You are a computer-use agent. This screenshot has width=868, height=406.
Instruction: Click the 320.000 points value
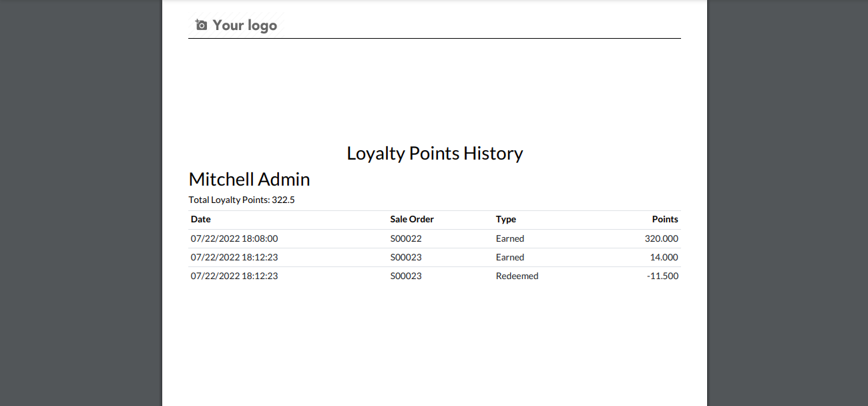click(x=662, y=238)
